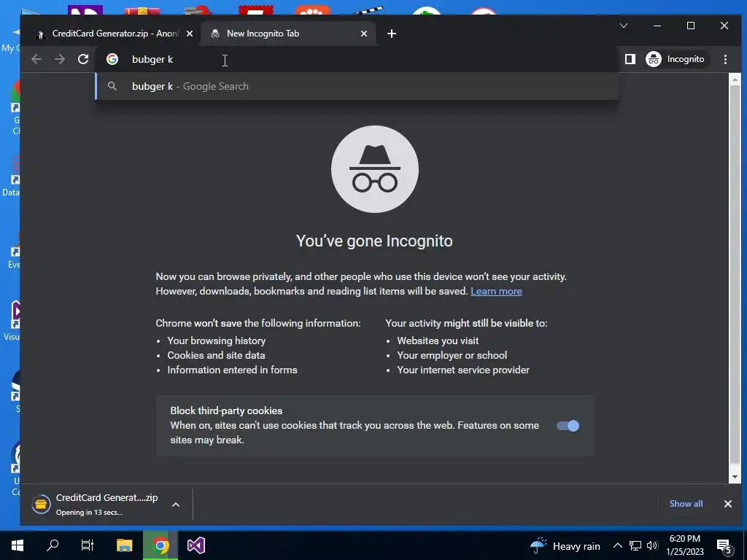Click 'Cookies and site data' text
The image size is (747, 560).
pos(216,355)
